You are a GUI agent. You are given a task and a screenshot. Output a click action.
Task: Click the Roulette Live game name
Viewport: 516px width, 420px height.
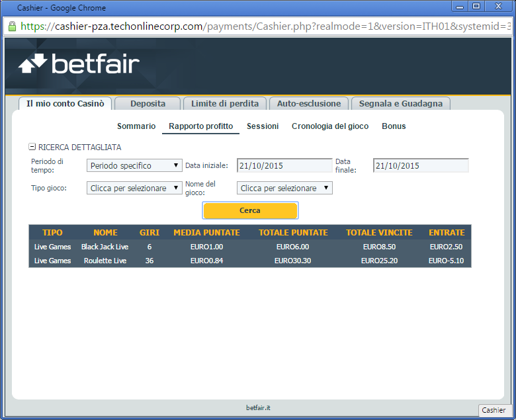(105, 261)
